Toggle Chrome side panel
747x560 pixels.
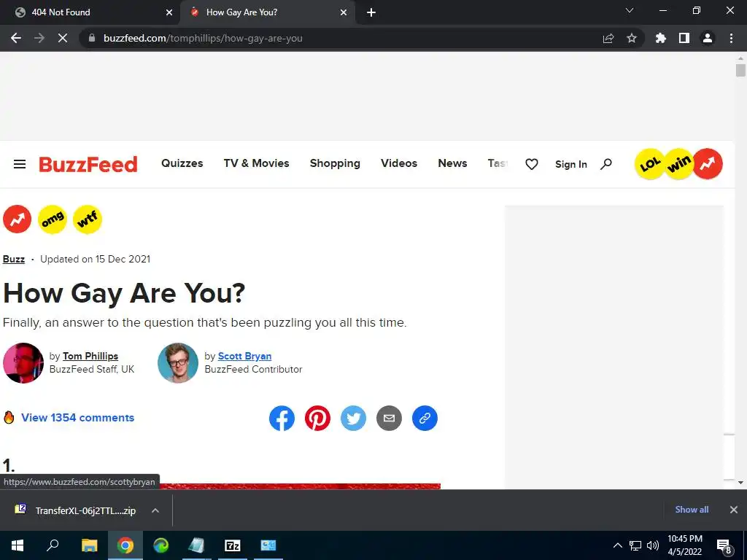coord(684,38)
